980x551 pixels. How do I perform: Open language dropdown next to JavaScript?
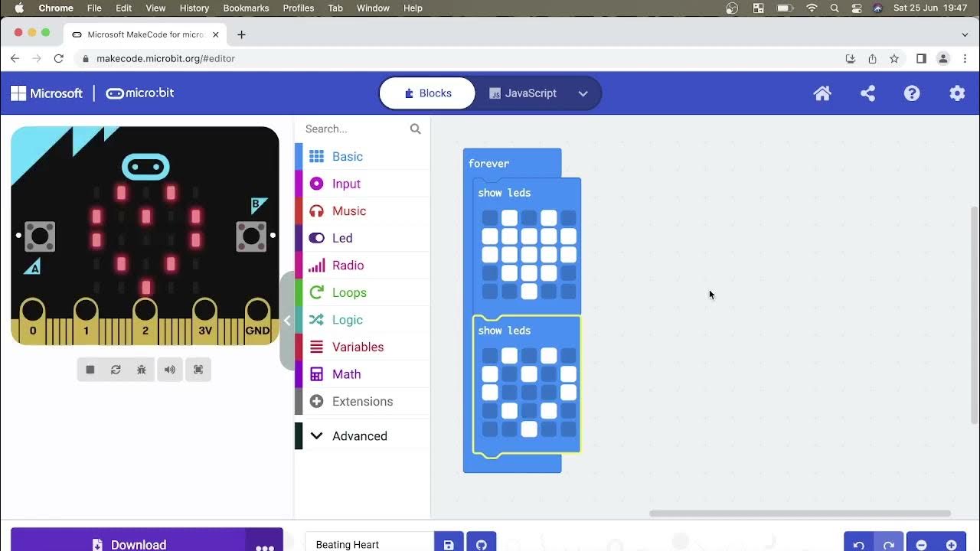point(583,93)
